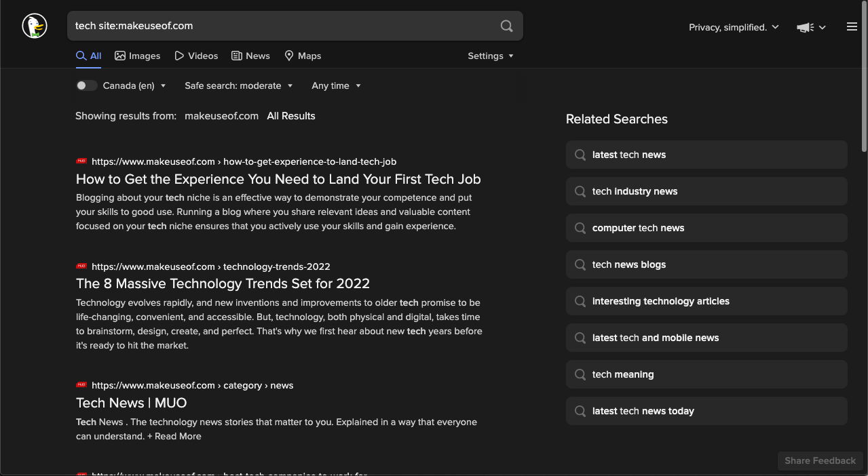This screenshot has height=476, width=868.
Task: Click magnifier icon beside "latest tech news"
Action: point(580,155)
